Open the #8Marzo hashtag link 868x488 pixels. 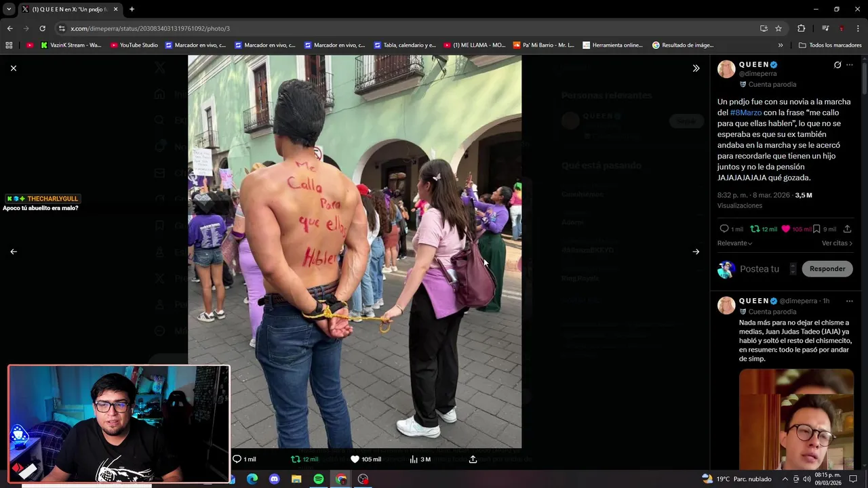(746, 113)
